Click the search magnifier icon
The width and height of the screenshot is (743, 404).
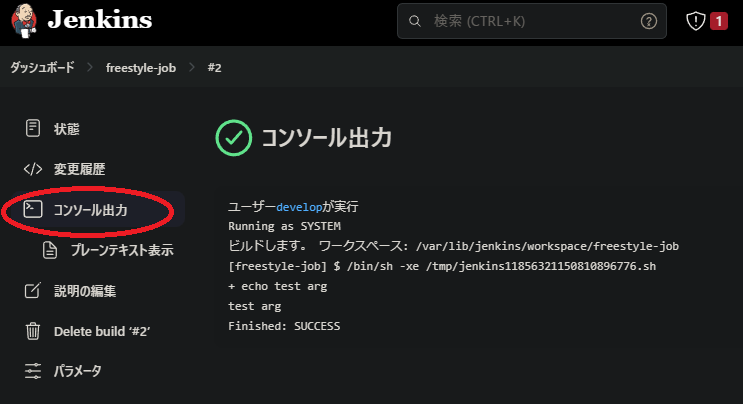point(415,21)
